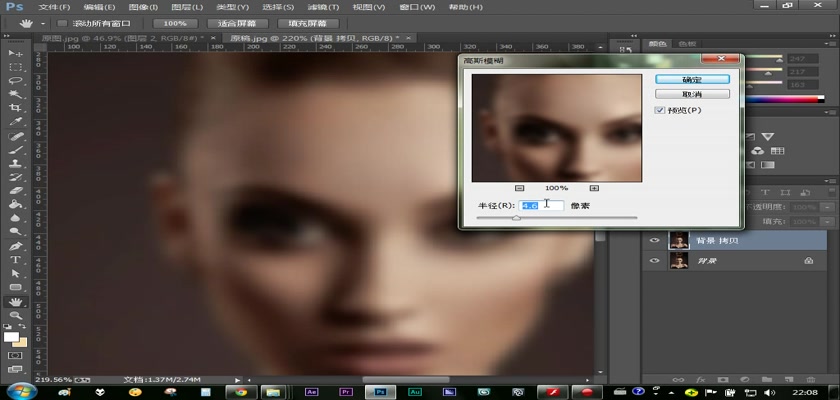Create new adjustment layer

pyautogui.click(x=744, y=380)
